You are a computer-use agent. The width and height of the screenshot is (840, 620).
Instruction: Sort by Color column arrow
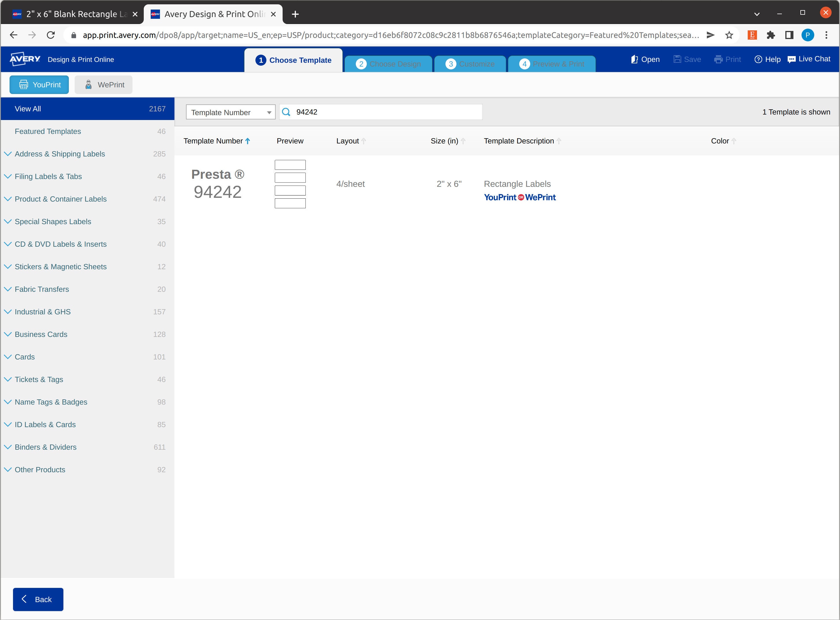pyautogui.click(x=734, y=141)
